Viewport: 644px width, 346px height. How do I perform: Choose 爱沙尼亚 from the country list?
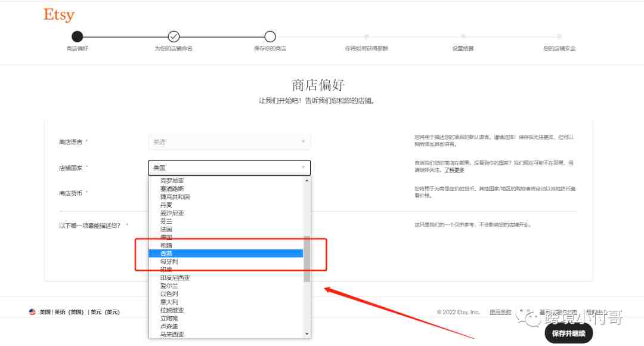point(225,213)
